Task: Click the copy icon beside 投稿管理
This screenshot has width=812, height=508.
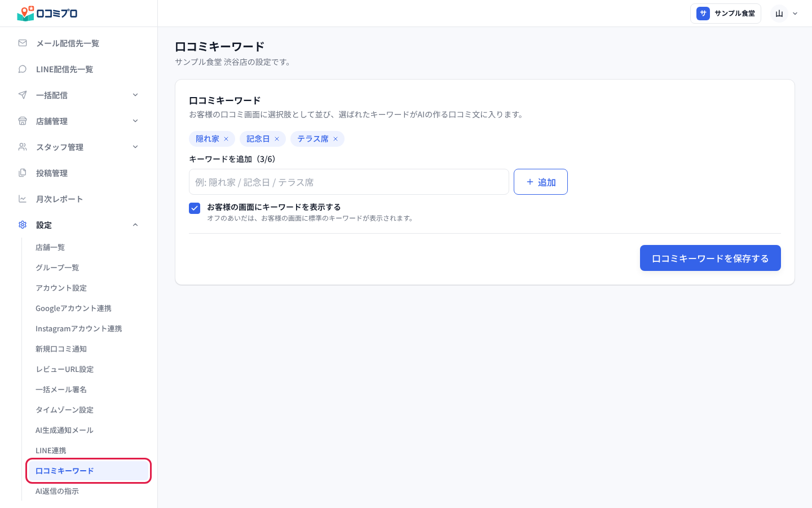Action: tap(23, 173)
